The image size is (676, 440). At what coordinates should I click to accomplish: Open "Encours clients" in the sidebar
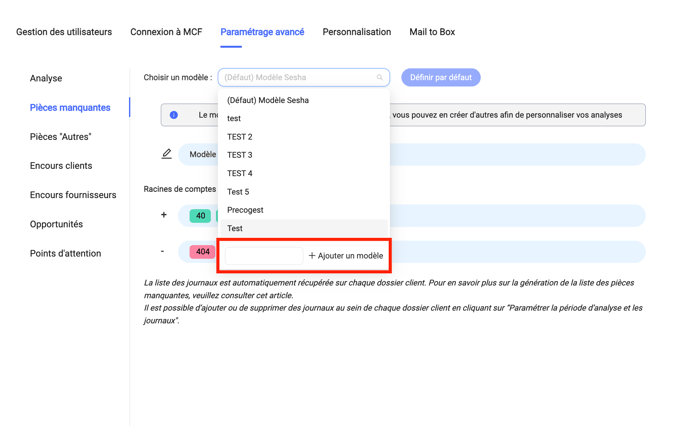pyautogui.click(x=61, y=166)
